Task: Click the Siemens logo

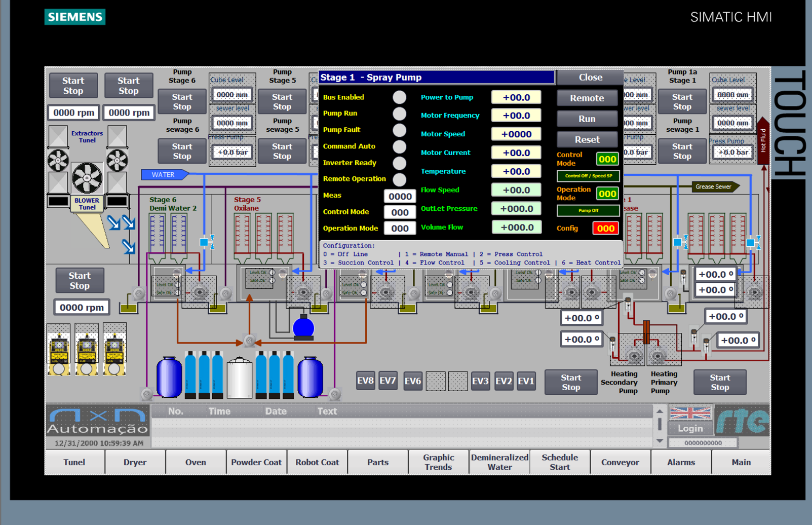Action: 75,17
